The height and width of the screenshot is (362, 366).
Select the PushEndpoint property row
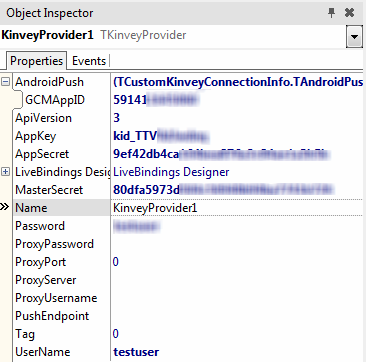pos(52,316)
